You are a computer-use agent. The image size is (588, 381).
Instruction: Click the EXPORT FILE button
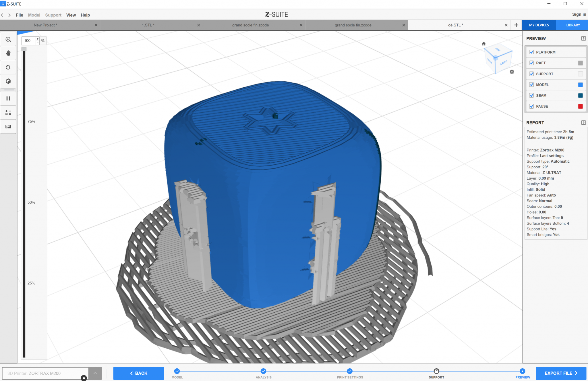tap(561, 373)
